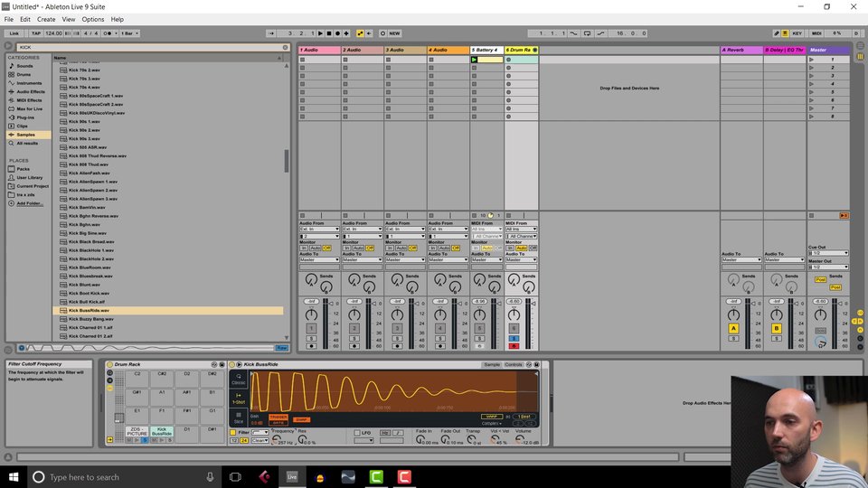Launch the clip in Battery 4 track
This screenshot has width=868, height=488.
tap(474, 60)
